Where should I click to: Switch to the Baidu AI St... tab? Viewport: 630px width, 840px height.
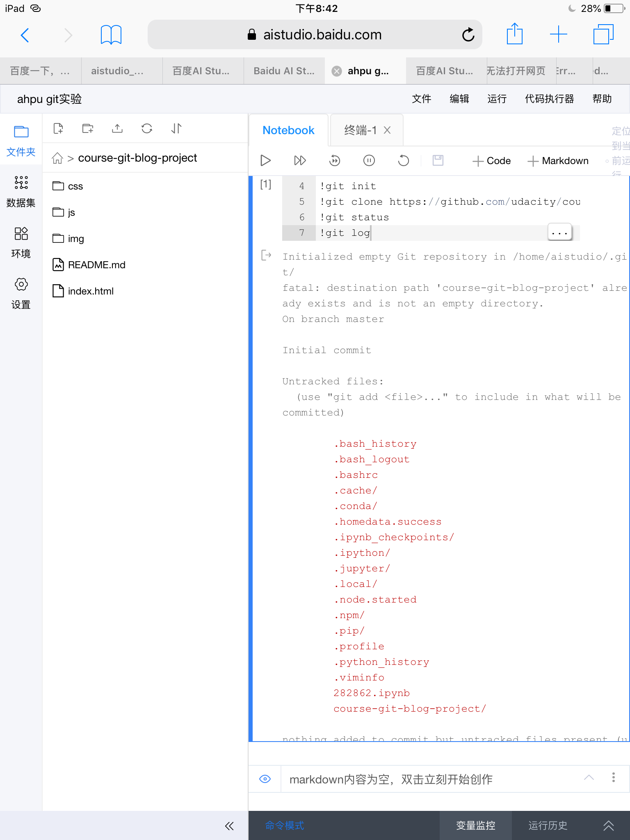point(284,71)
